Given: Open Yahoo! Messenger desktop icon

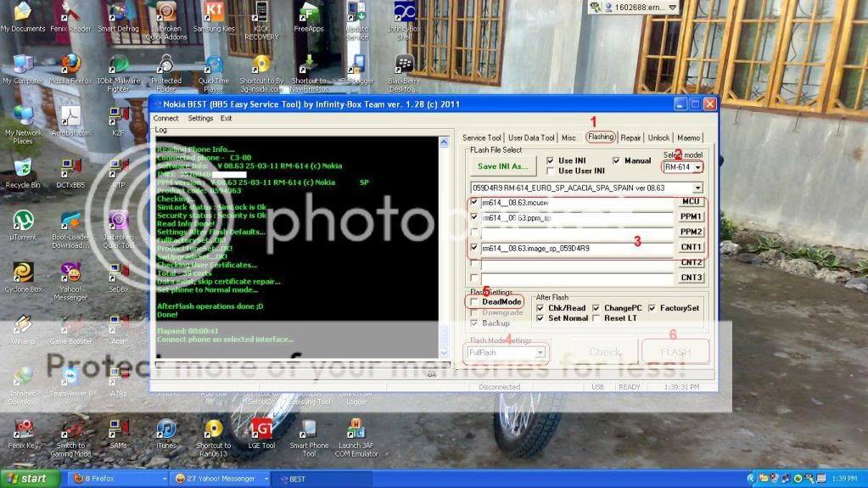Looking at the screenshot, I should pyautogui.click(x=71, y=273).
